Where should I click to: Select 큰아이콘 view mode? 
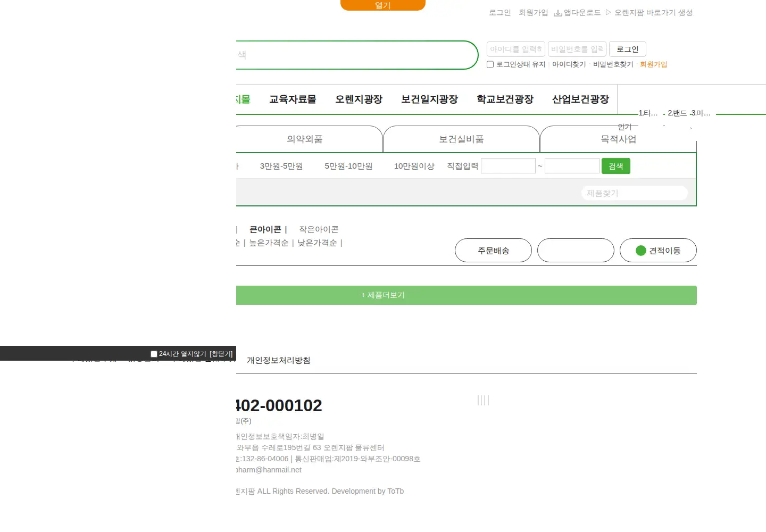pos(265,229)
